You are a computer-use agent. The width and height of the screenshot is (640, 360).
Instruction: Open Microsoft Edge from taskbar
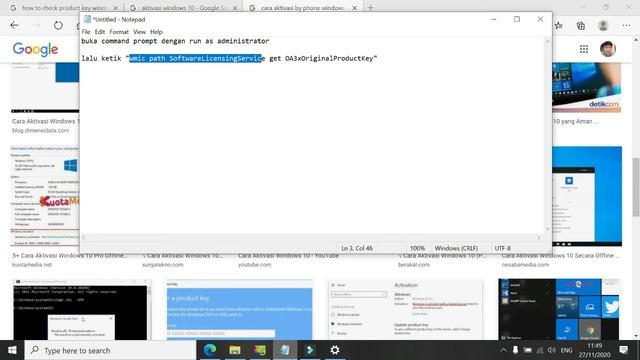point(210,350)
